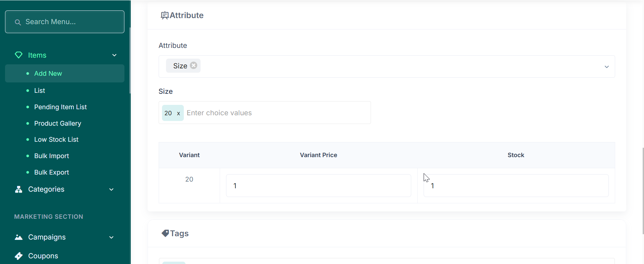The width and height of the screenshot is (644, 264).
Task: Expand the Campaigns menu chevron
Action: pyautogui.click(x=111, y=238)
